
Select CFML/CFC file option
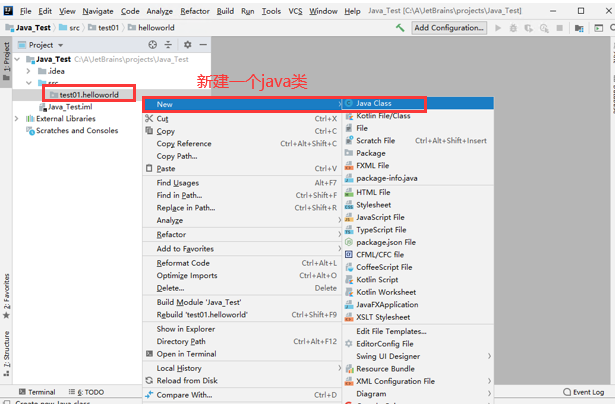(418, 255)
